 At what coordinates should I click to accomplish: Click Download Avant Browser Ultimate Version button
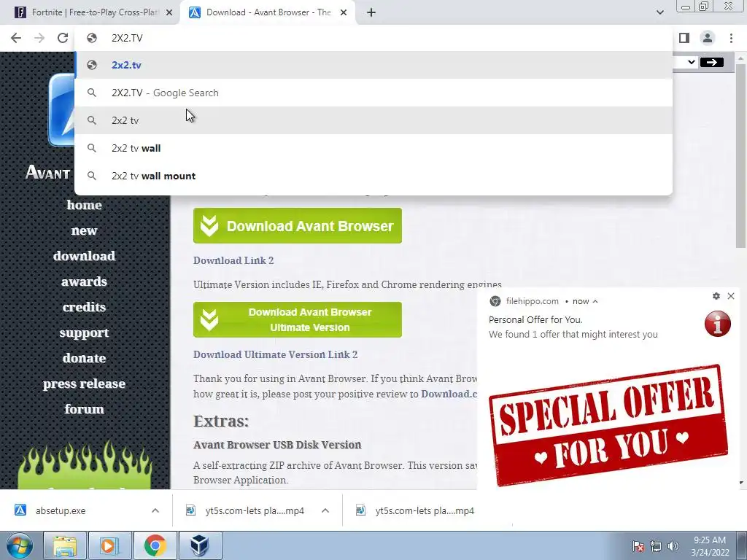pyautogui.click(x=298, y=319)
